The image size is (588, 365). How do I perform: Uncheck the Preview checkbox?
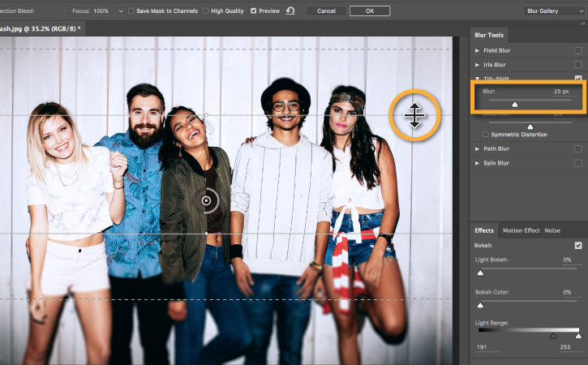(x=254, y=11)
